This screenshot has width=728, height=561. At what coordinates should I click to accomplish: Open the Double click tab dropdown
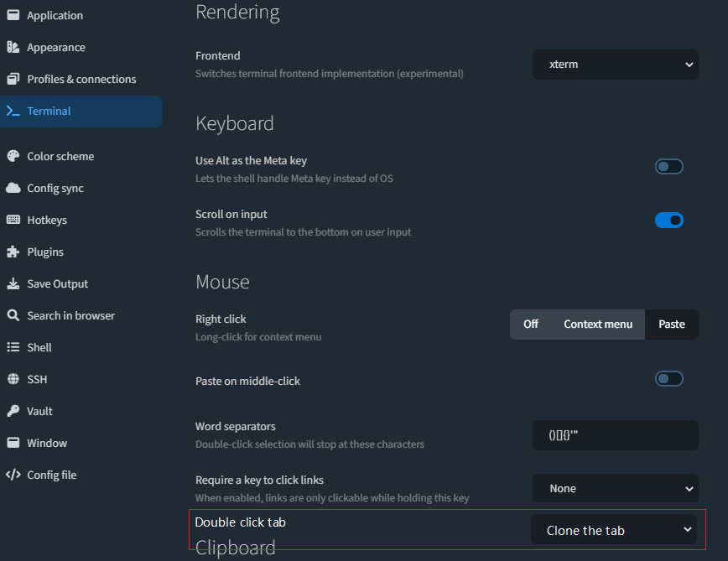click(x=615, y=530)
